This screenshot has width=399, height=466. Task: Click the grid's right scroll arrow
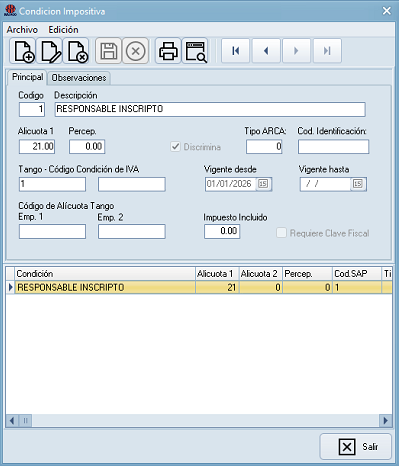point(386,421)
